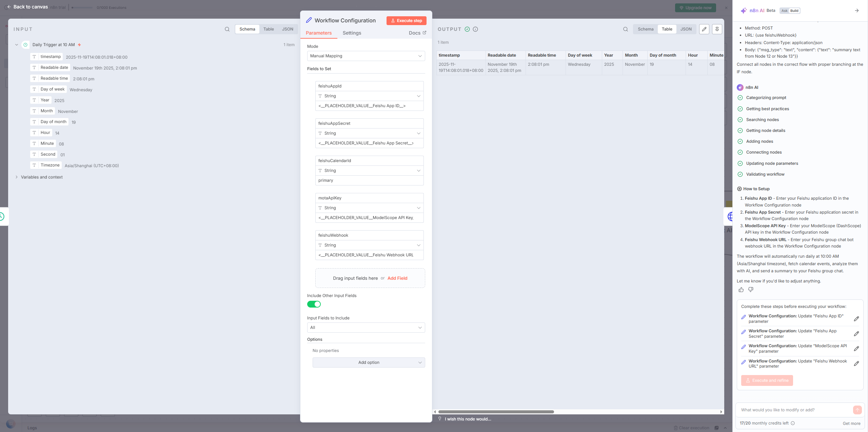Pin the output data
Viewport: 868px width, 432px height.
[717, 29]
